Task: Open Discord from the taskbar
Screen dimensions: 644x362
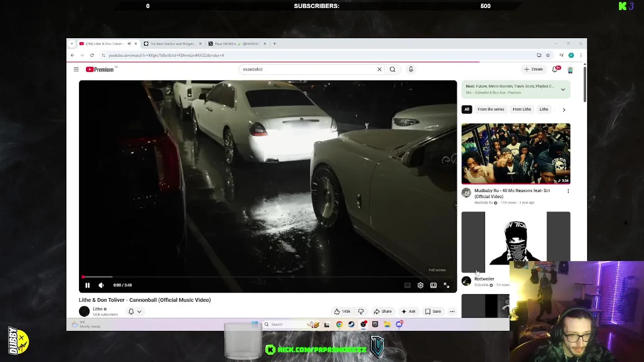Action: pos(399,324)
